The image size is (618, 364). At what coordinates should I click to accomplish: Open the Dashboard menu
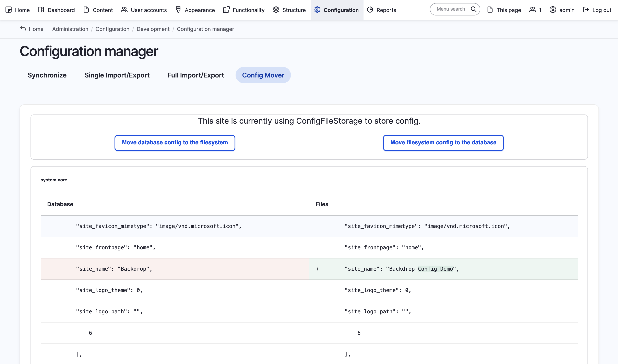pyautogui.click(x=56, y=10)
